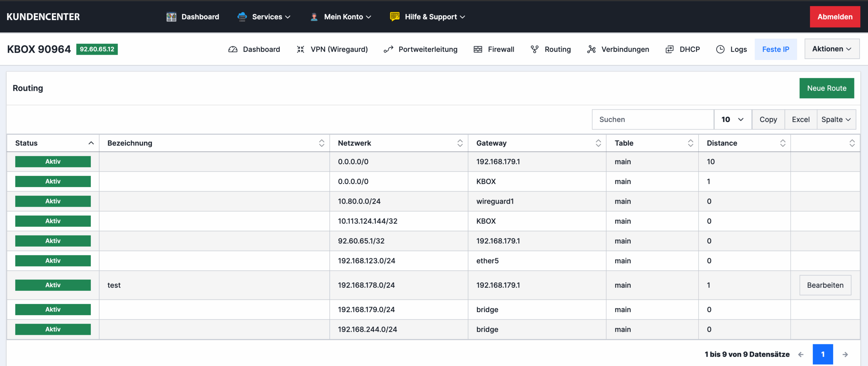Click the DHCP icon
This screenshot has width=868, height=366.
669,49
